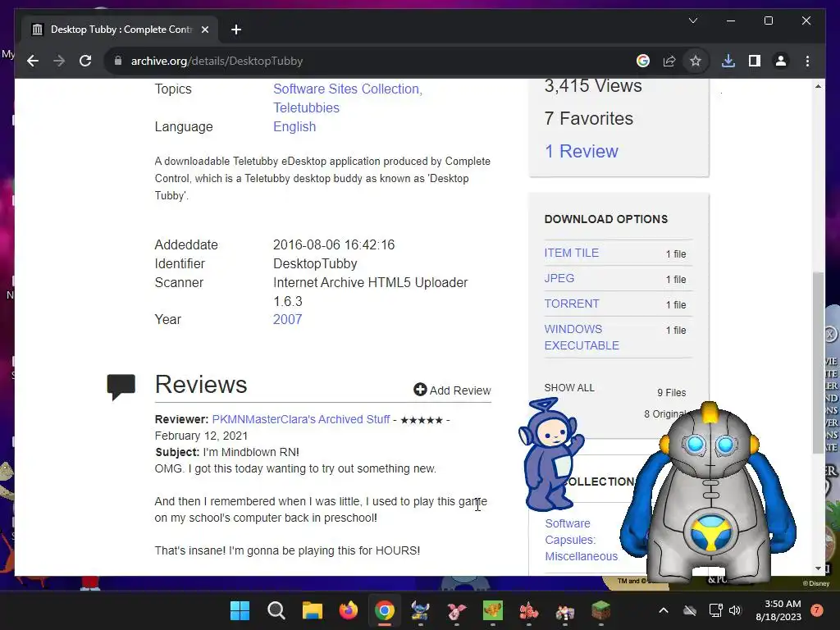Screen dimensions: 840x630
Task: Reload the archive.org page
Action: (85, 61)
